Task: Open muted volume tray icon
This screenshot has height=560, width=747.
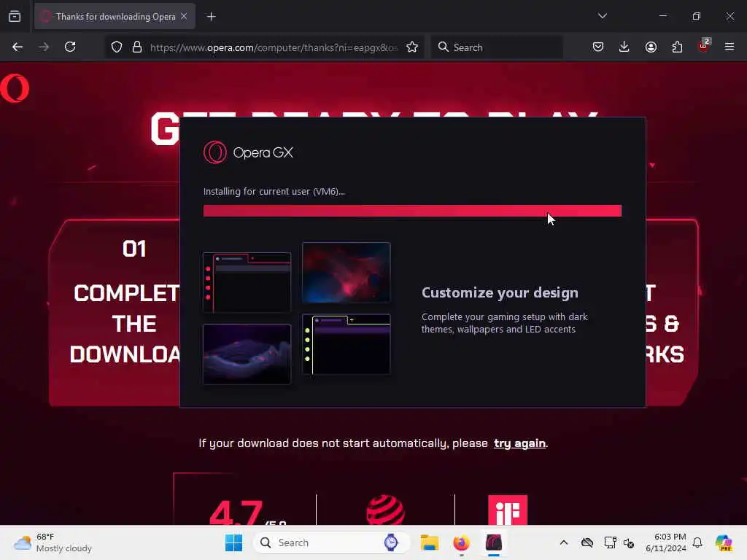Action: (629, 542)
